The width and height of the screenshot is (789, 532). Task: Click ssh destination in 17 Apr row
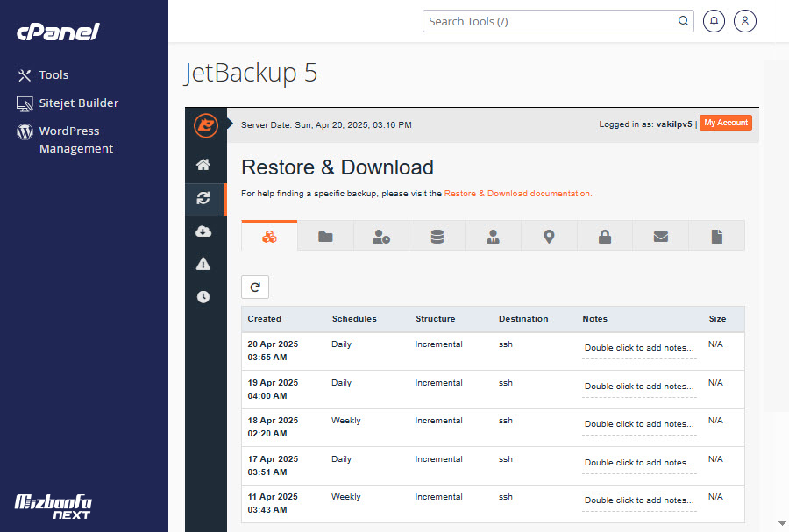pyautogui.click(x=505, y=459)
